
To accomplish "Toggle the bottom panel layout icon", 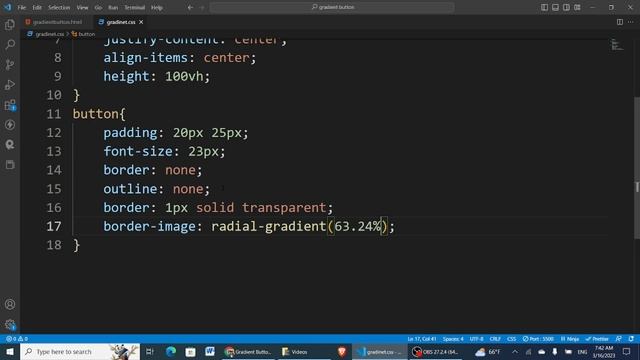I will 555,7.
